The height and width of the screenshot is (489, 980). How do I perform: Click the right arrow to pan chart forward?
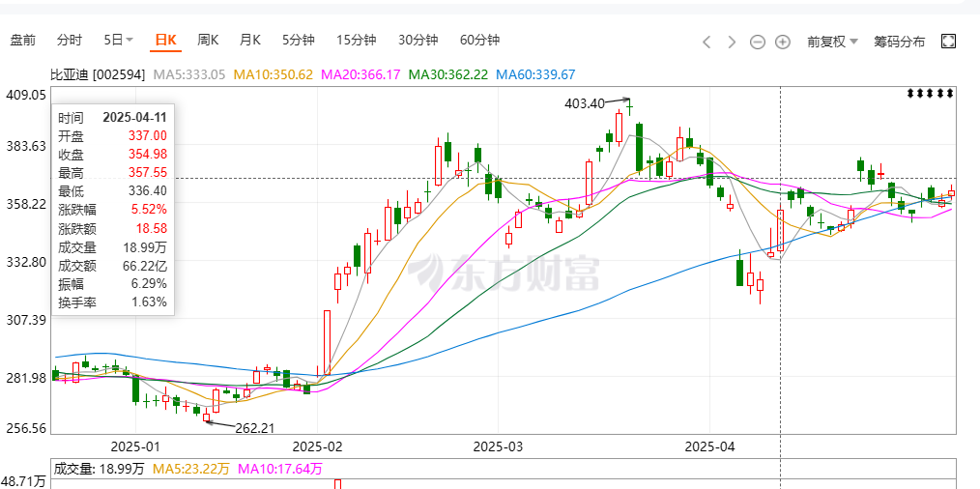click(732, 42)
